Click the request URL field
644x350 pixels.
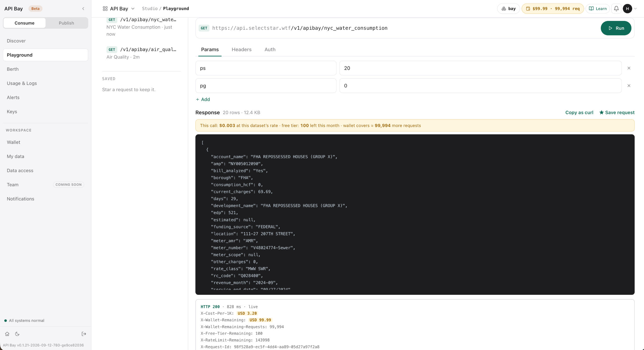click(300, 28)
